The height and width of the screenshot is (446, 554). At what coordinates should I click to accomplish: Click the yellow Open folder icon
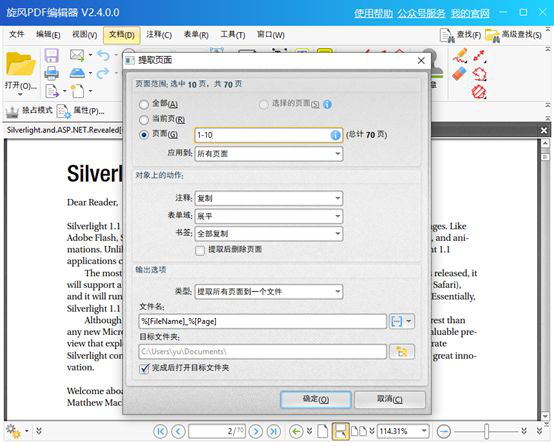click(x=20, y=64)
